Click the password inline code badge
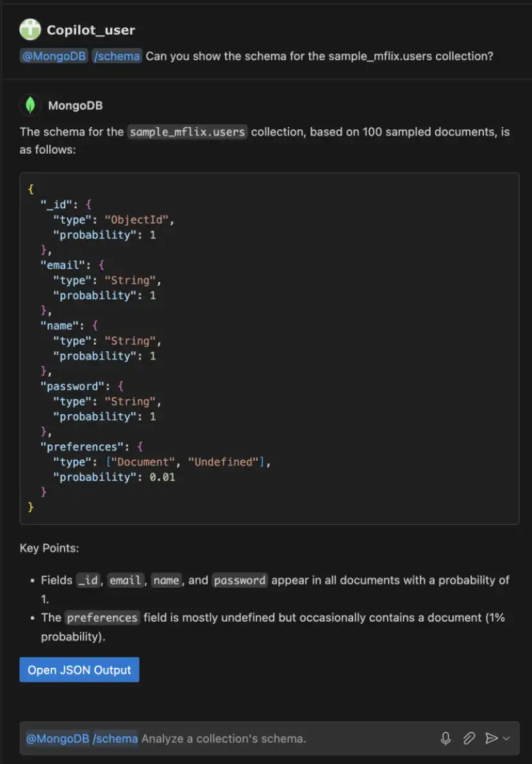 [240, 581]
